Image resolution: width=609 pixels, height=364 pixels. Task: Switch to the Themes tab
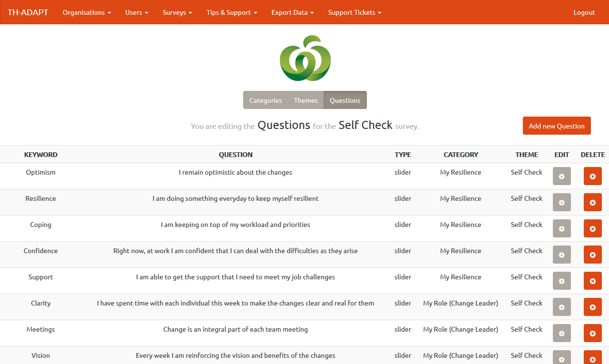(306, 100)
